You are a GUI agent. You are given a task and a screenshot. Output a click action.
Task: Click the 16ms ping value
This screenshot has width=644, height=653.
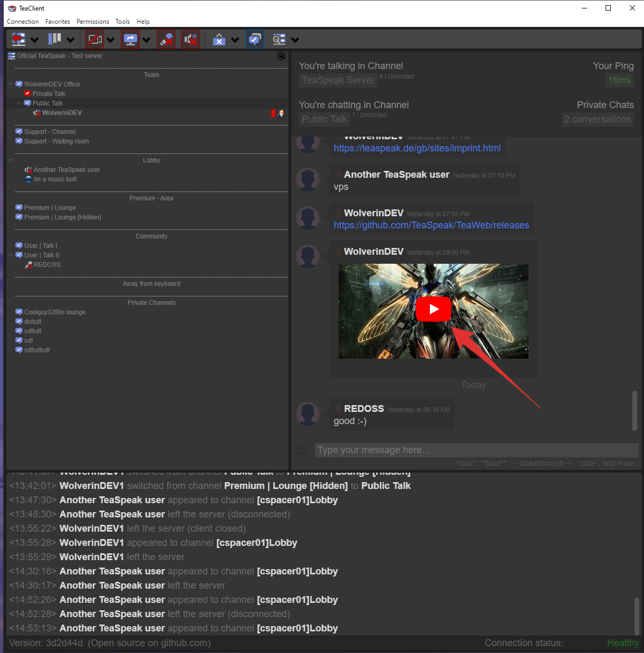[619, 80]
